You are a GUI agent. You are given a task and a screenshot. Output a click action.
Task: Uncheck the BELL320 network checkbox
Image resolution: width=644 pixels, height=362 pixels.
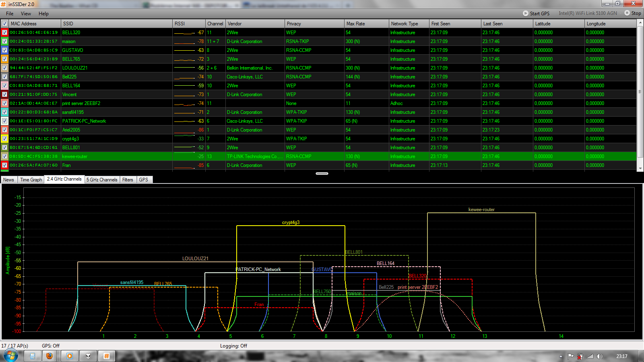pyautogui.click(x=4, y=33)
